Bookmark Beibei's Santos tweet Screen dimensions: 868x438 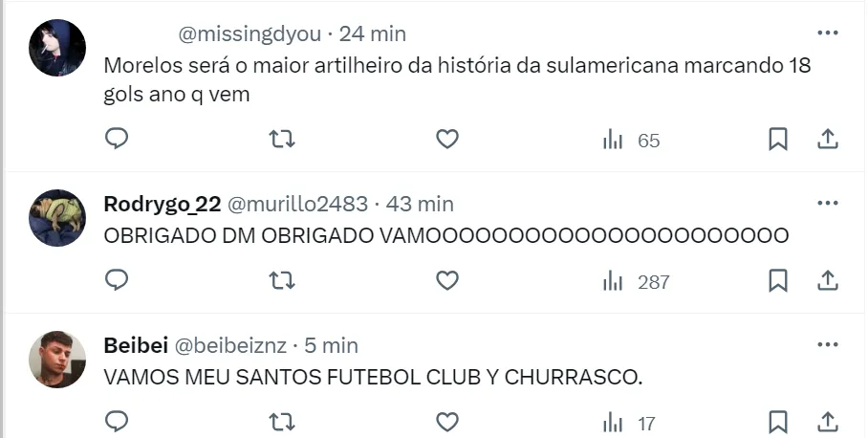point(778,423)
